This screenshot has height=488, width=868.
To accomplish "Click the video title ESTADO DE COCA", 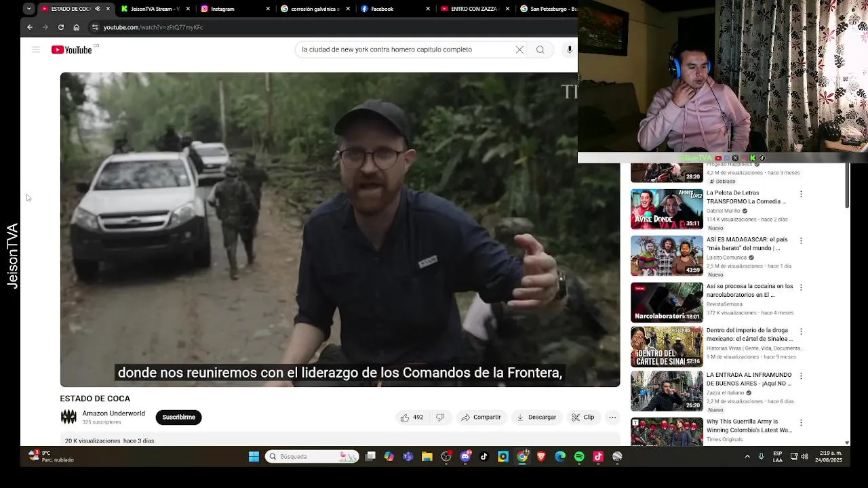I will click(95, 399).
